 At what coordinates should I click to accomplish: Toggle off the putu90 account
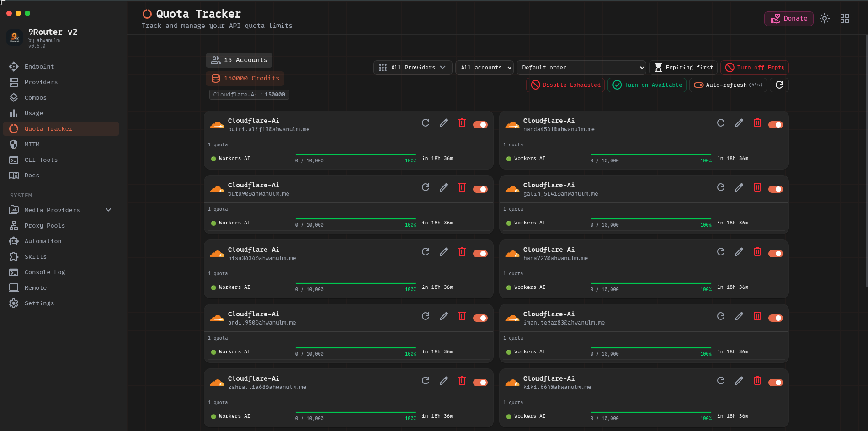click(480, 189)
